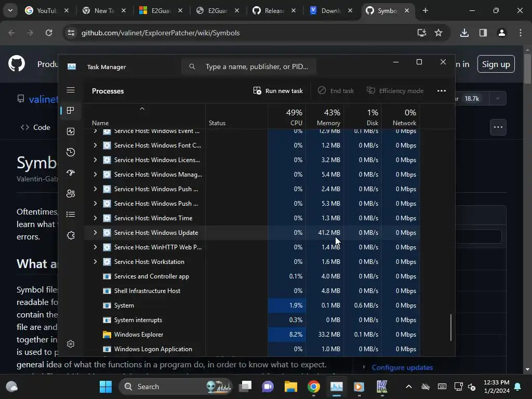This screenshot has width=532, height=399.
Task: Sort processes by the Name column
Action: click(144, 116)
